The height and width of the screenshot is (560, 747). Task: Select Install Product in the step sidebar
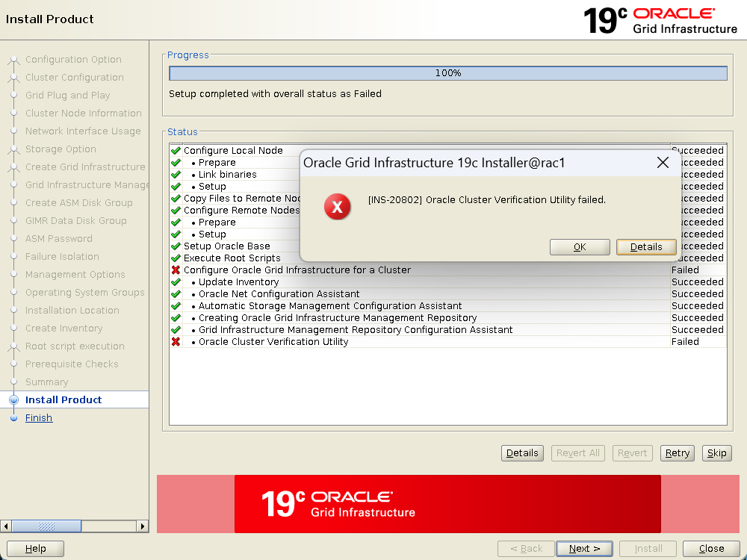(63, 400)
